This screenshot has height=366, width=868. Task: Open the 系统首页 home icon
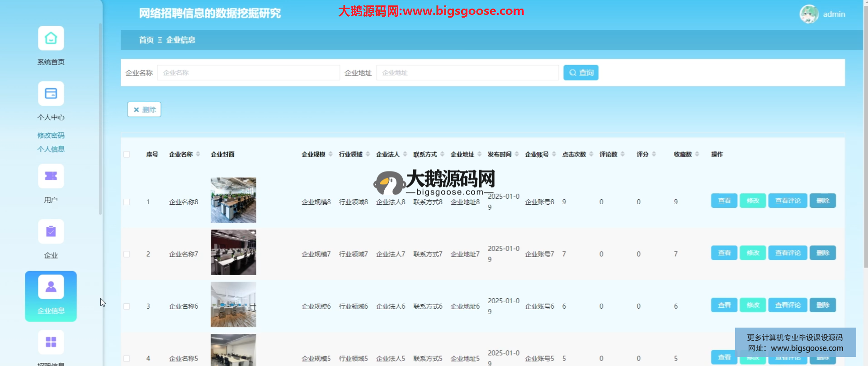click(x=51, y=38)
